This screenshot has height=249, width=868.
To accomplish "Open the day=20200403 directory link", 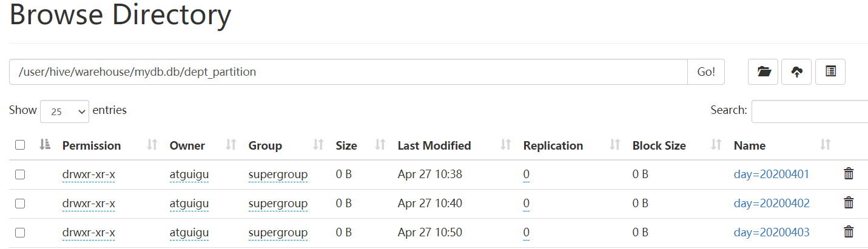I will (771, 233).
